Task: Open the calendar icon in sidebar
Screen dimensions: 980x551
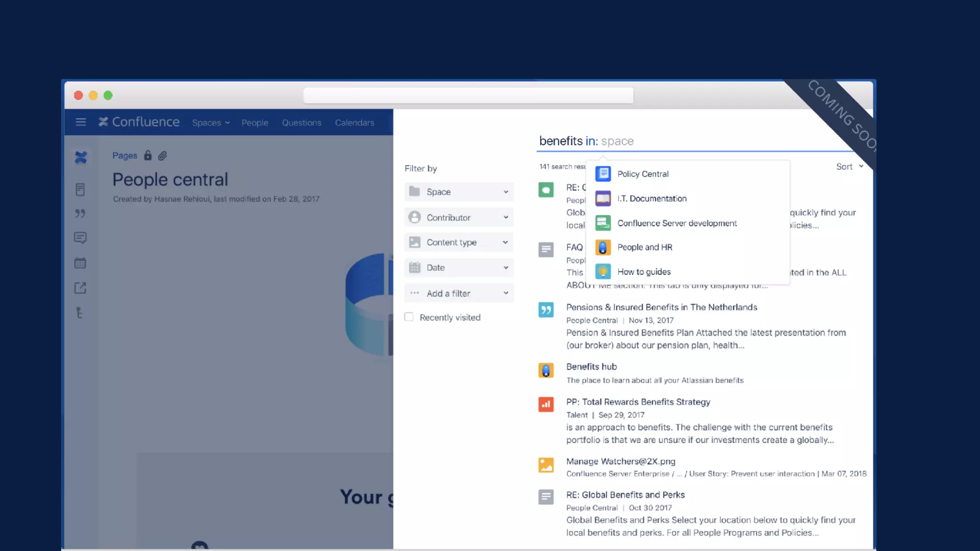Action: click(80, 263)
